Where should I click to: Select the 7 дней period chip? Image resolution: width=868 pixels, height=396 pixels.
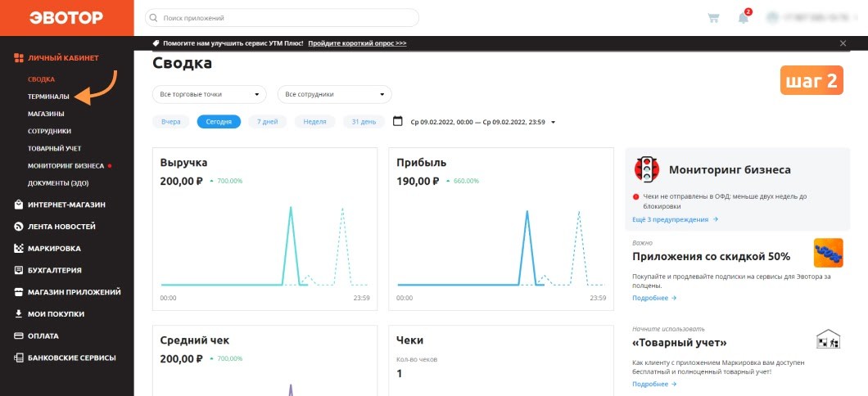(x=268, y=122)
